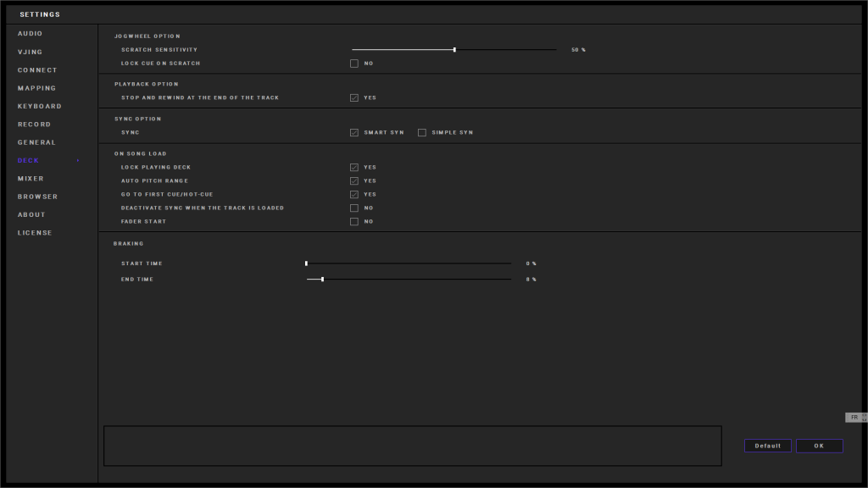The height and width of the screenshot is (488, 868).
Task: Toggle the Lock Playing Deck checkbox
Action: (354, 168)
